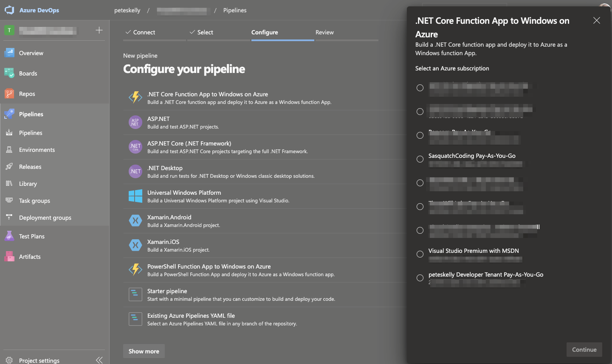Collapse the sidebar with double-chevron arrow

tap(99, 360)
